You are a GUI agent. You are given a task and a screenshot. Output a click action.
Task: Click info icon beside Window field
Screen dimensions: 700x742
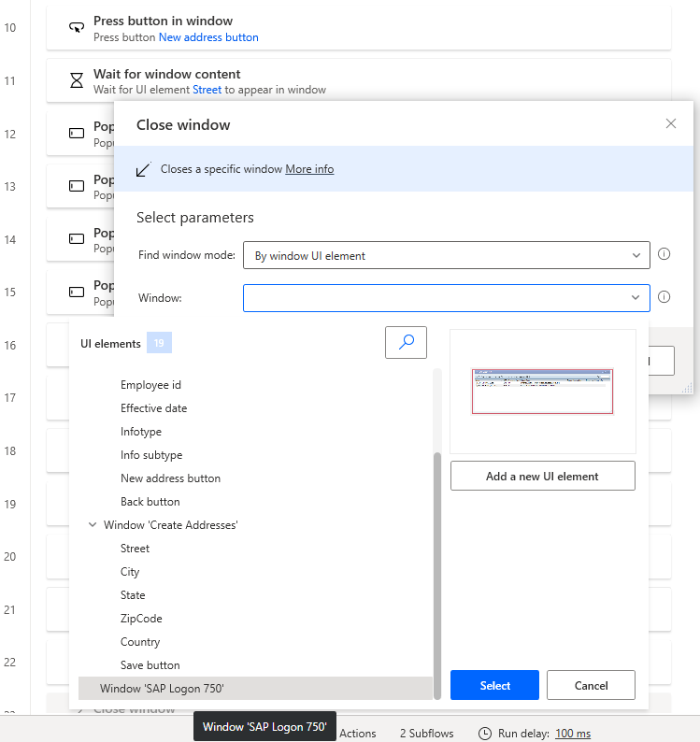(x=664, y=296)
